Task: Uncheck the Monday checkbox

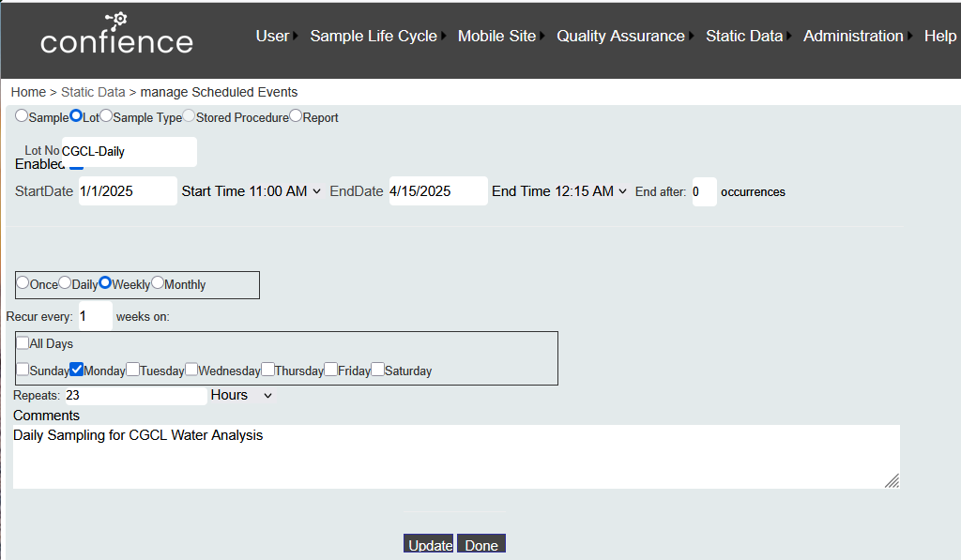Action: pos(77,370)
